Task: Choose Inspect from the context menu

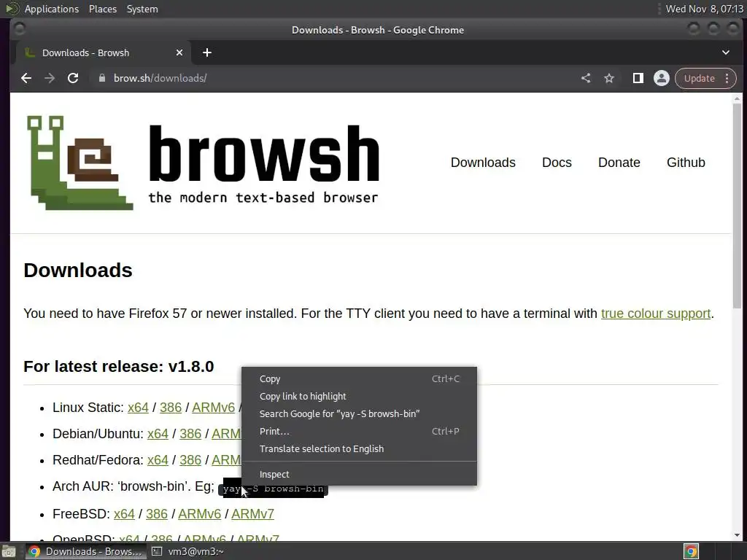Action: (x=359, y=474)
